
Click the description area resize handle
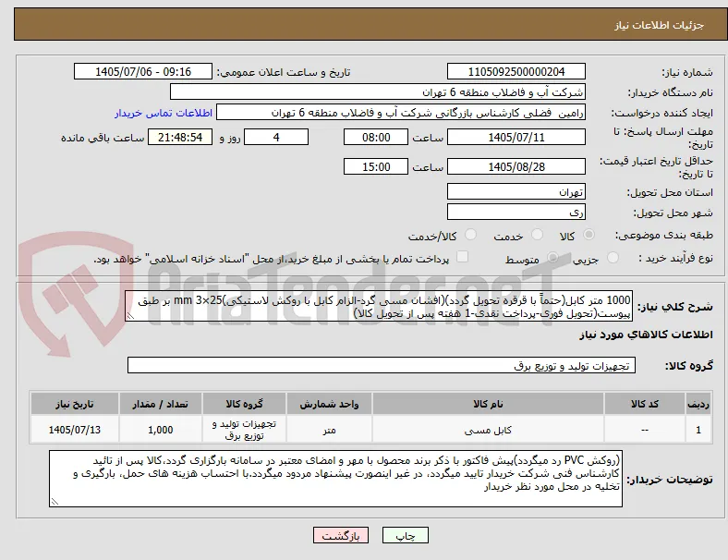pos(130,316)
